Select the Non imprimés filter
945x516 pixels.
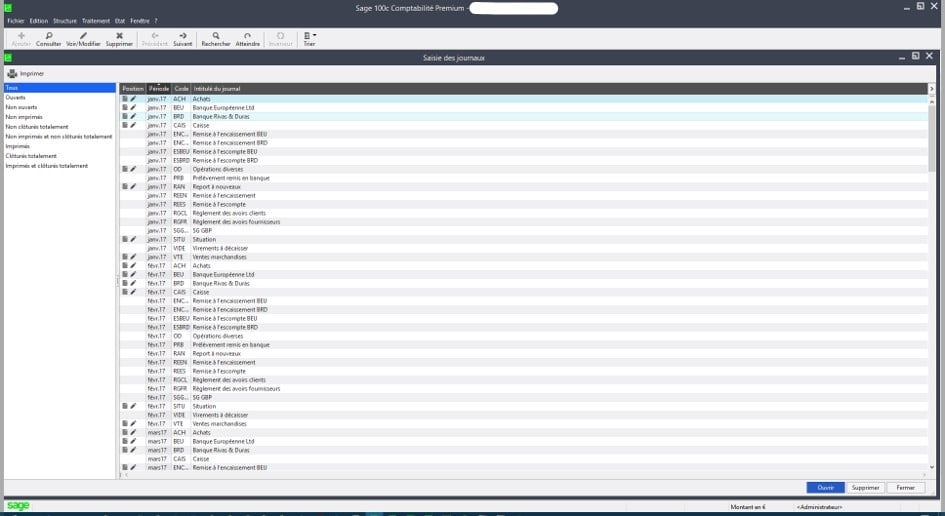pyautogui.click(x=24, y=117)
